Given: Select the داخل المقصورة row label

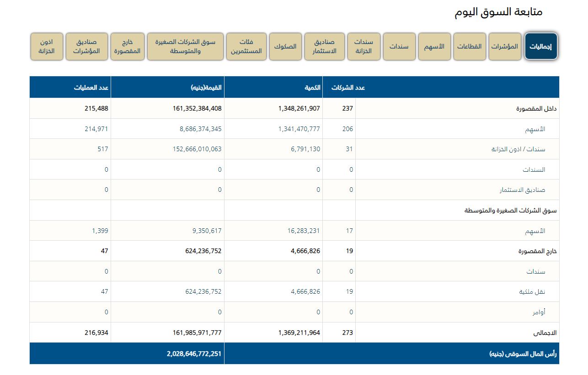Looking at the screenshot, I should tap(536, 109).
